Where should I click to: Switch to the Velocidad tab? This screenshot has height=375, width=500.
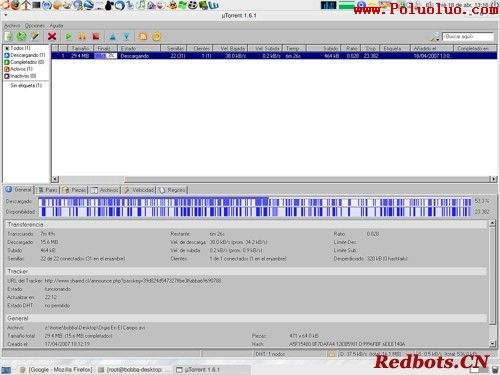[x=139, y=190]
